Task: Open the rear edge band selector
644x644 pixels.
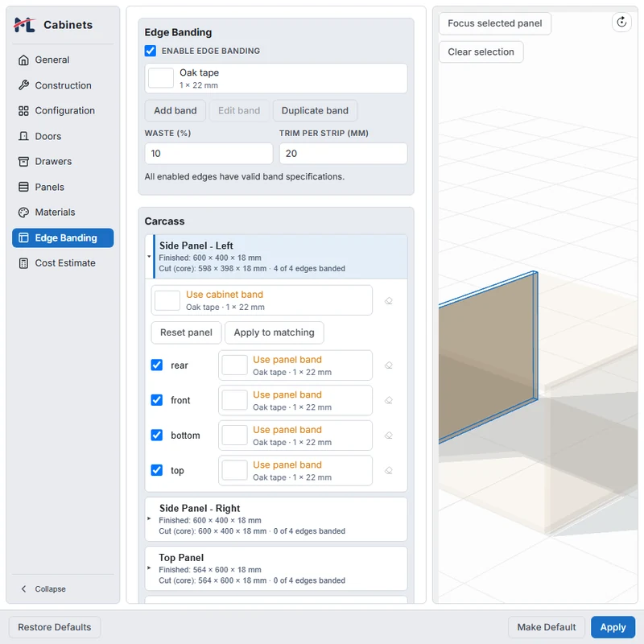Action: (x=295, y=365)
